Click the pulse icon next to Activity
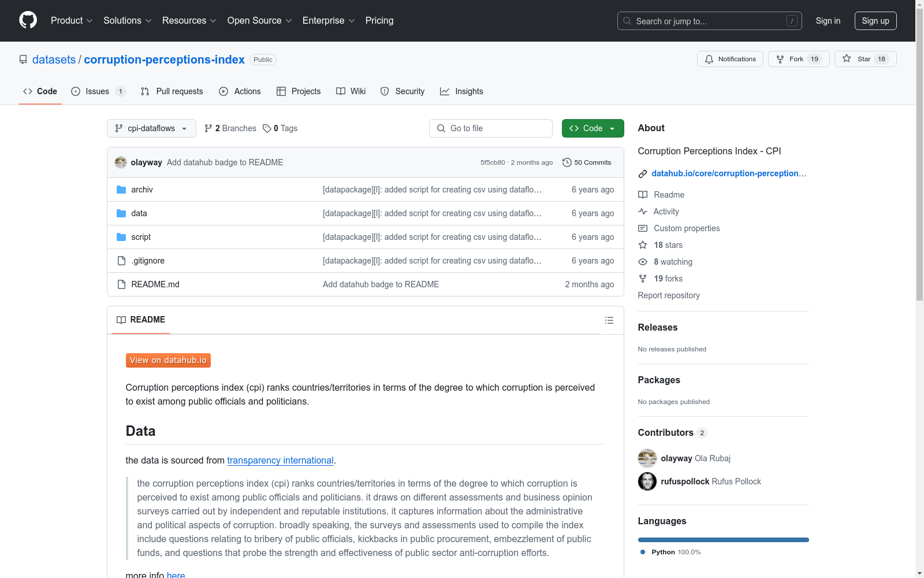The height and width of the screenshot is (578, 924). tap(643, 212)
